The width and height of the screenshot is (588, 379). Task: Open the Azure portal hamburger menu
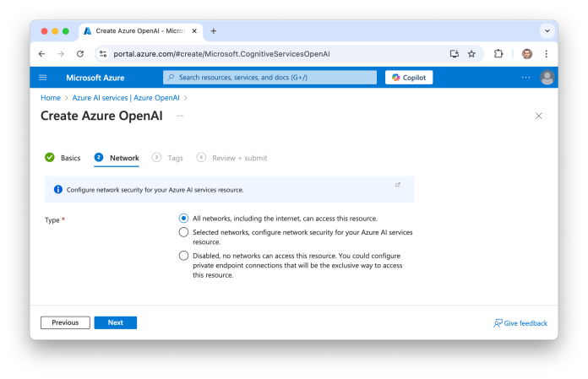pyautogui.click(x=43, y=78)
